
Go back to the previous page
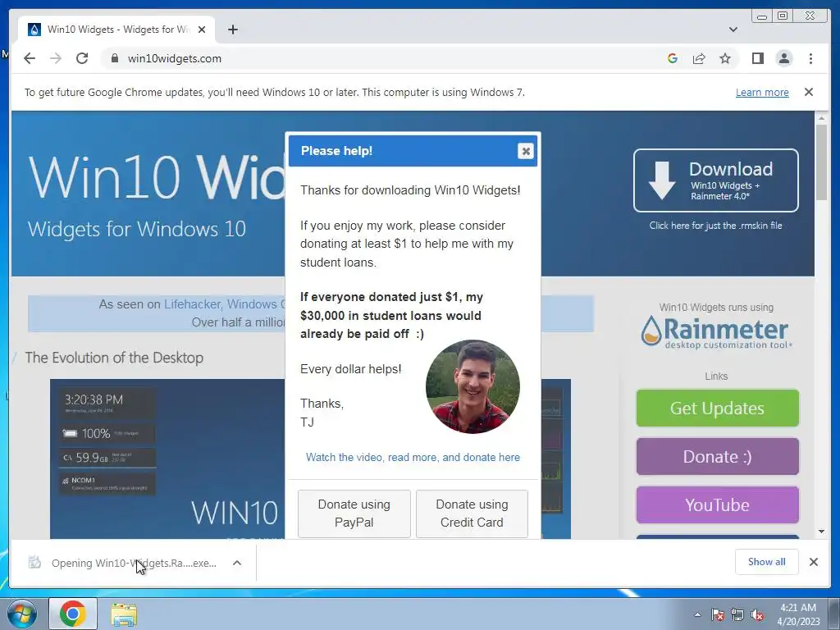(x=30, y=58)
